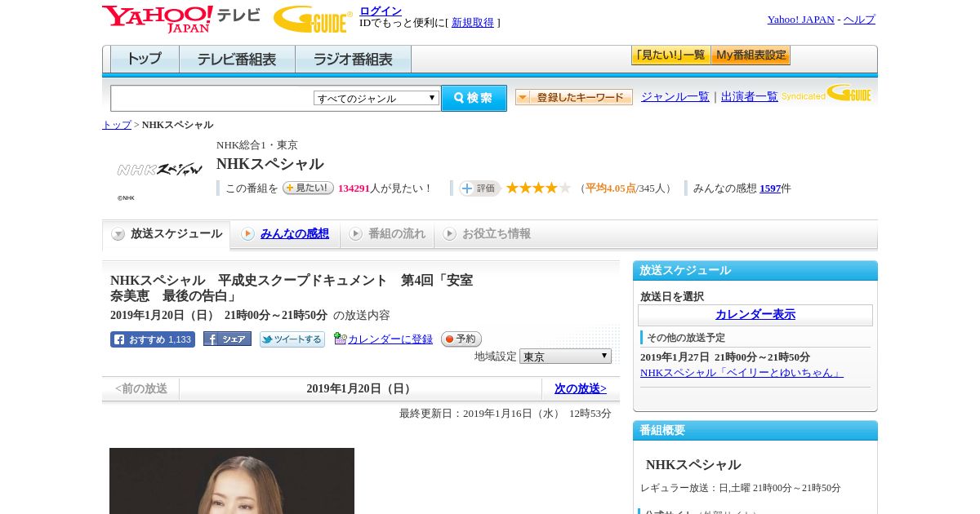Click the 最終更新日 timestamp text
Image resolution: width=980 pixels, height=514 pixels.
[x=506, y=414]
